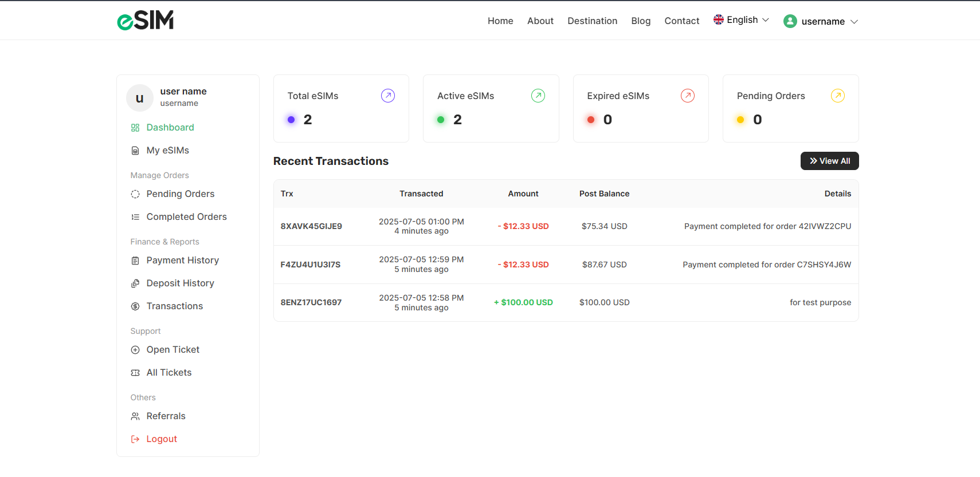Click the green user avatar icon in the header
The width and height of the screenshot is (980, 477).
click(x=790, y=21)
